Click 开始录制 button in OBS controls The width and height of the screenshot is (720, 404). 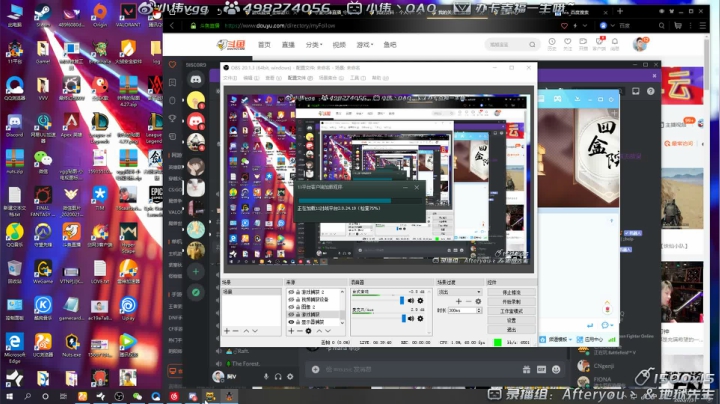pos(511,302)
